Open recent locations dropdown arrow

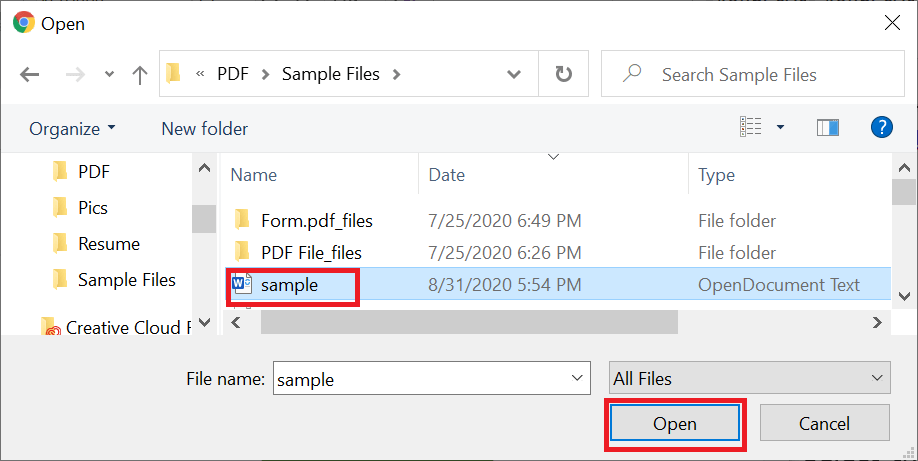(x=109, y=74)
